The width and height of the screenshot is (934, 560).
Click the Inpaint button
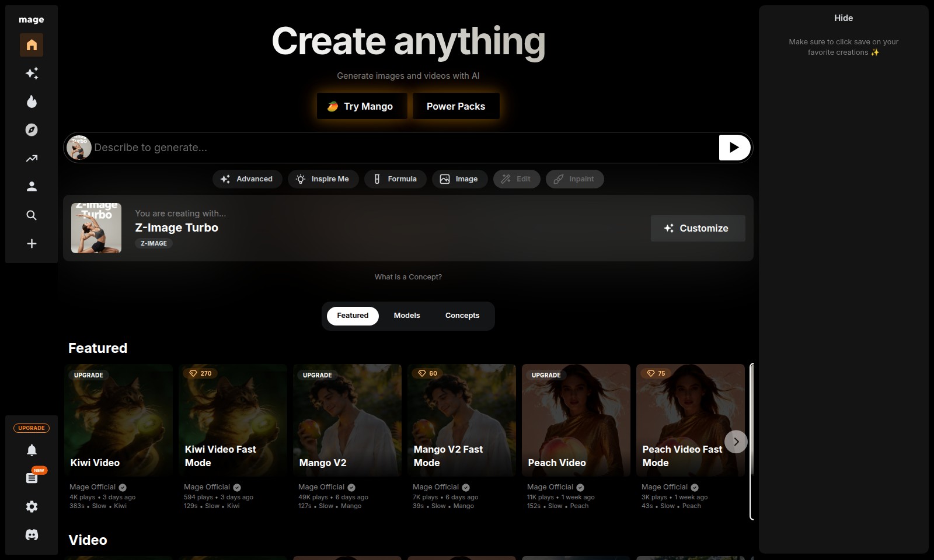tap(574, 179)
